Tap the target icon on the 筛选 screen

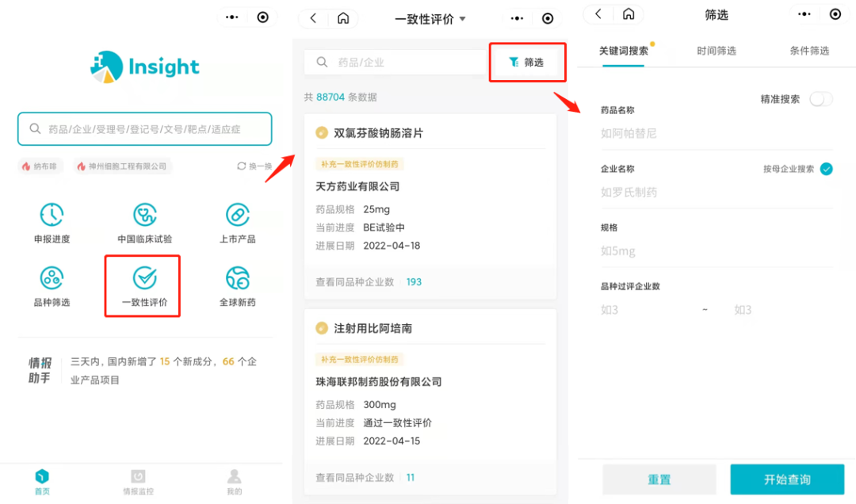[x=835, y=14]
